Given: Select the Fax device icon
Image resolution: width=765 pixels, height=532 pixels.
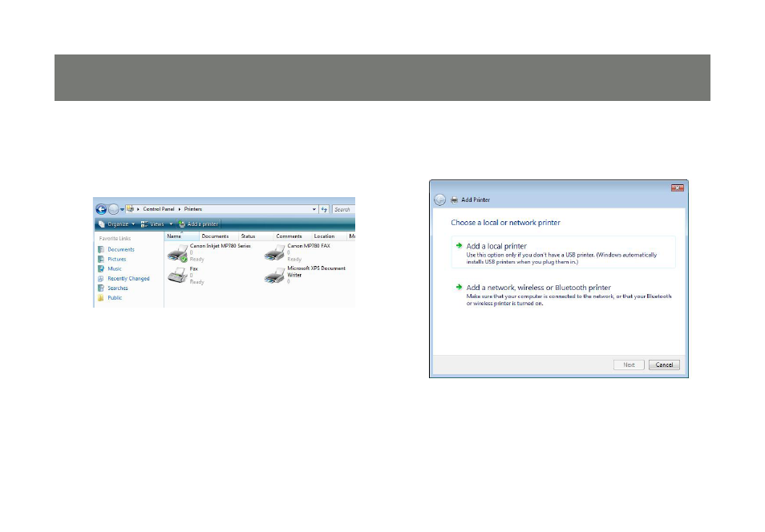Looking at the screenshot, I should pos(177,276).
